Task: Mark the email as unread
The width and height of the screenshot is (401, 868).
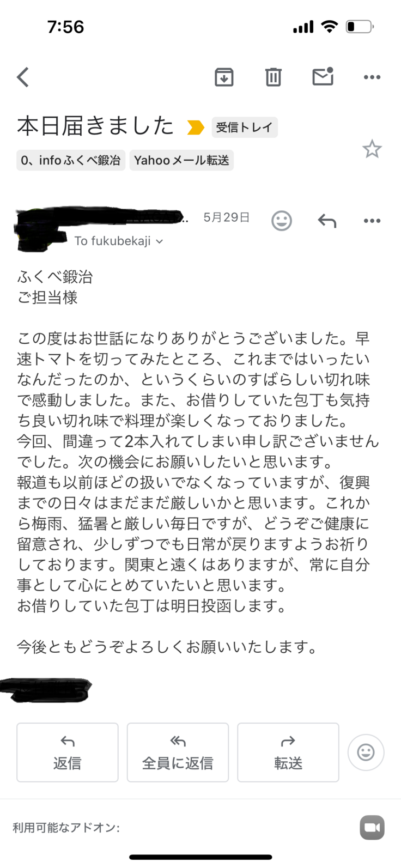Action: (323, 77)
